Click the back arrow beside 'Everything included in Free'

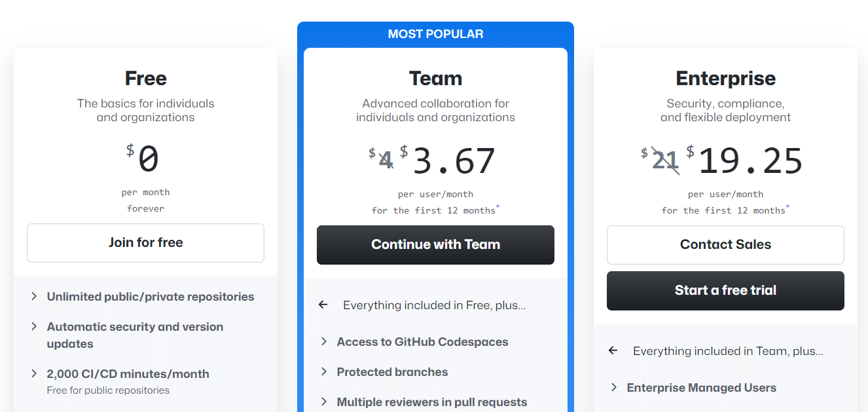pyautogui.click(x=323, y=305)
